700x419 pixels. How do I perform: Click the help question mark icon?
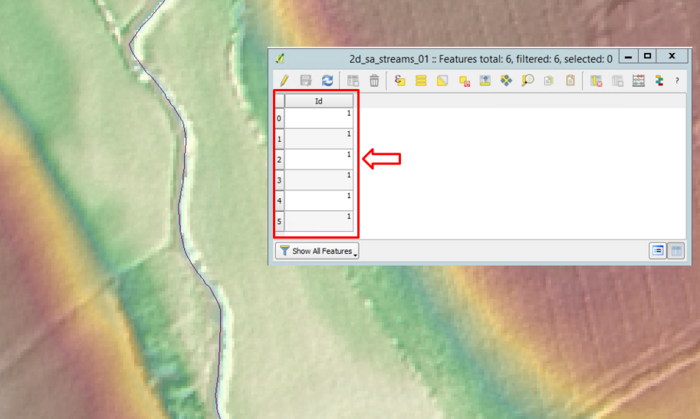[x=677, y=80]
